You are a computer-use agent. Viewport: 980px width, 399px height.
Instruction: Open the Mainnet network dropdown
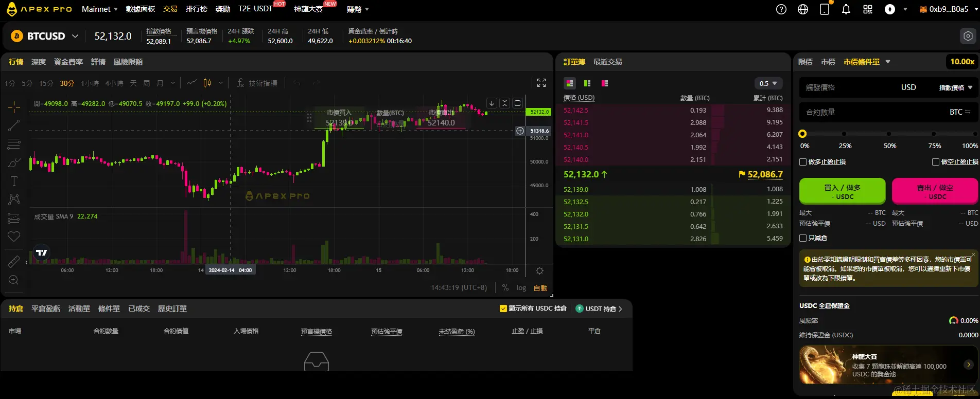100,9
